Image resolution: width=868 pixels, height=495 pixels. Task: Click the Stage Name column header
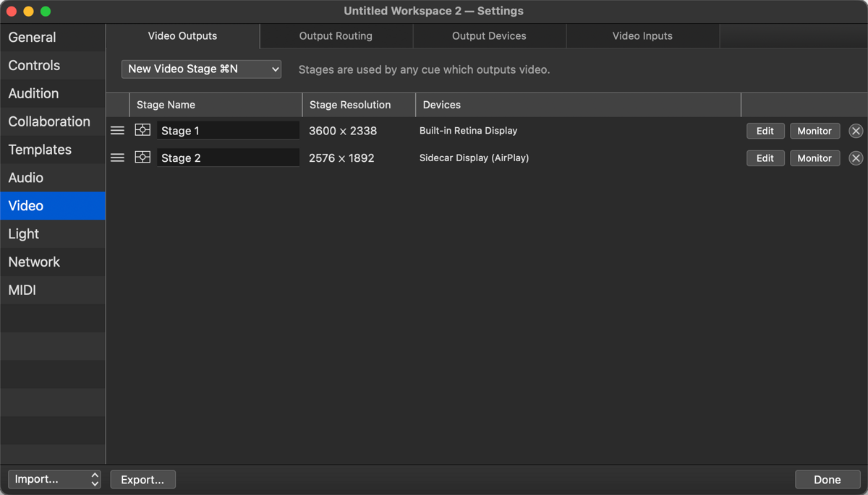(216, 105)
